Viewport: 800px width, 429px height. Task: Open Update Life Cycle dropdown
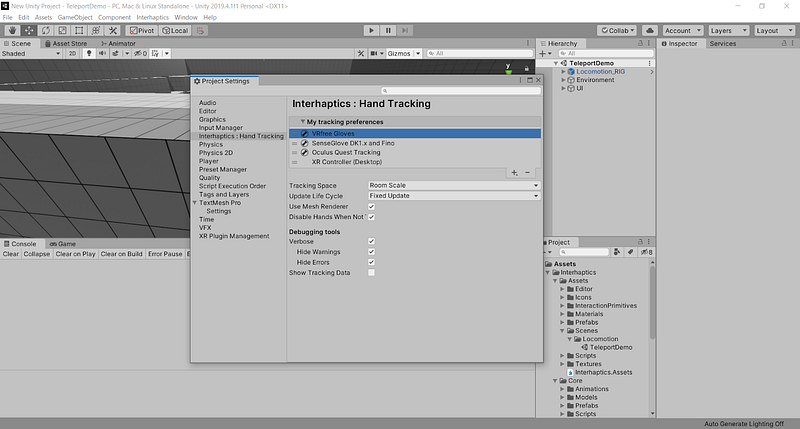click(454, 196)
